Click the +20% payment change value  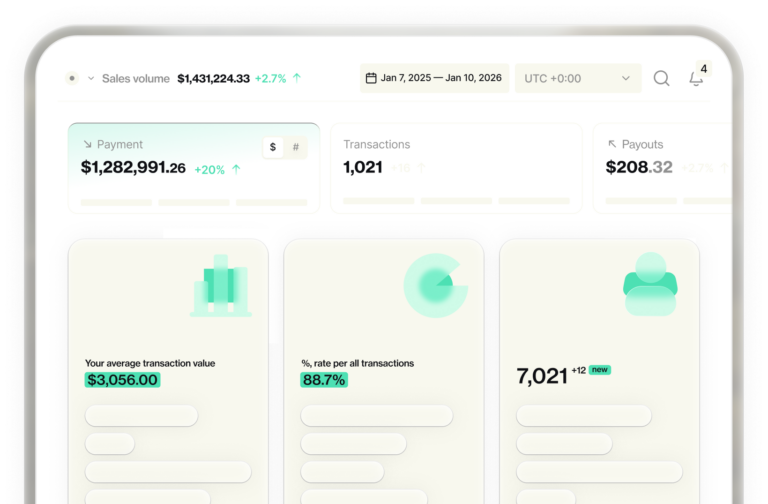pos(210,169)
